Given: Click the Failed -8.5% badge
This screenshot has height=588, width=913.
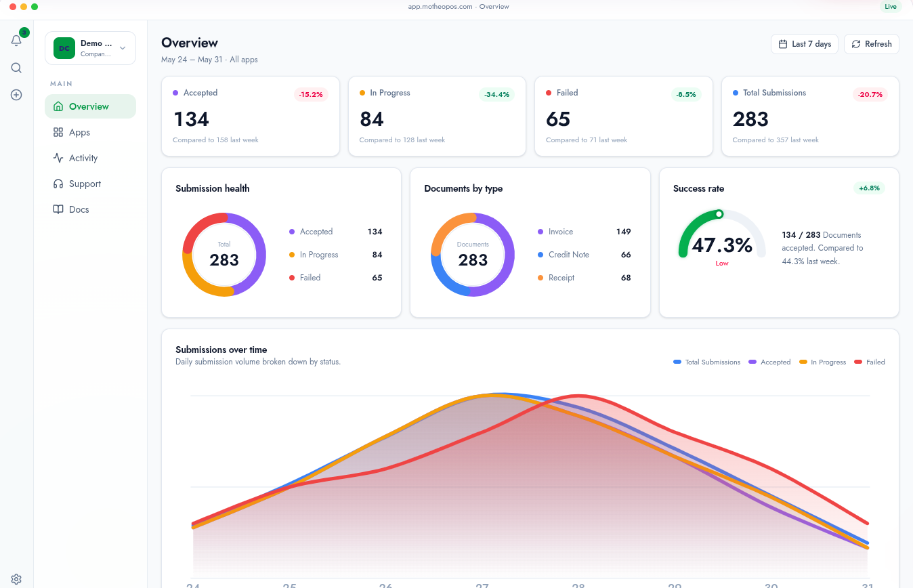Looking at the screenshot, I should click(x=686, y=95).
